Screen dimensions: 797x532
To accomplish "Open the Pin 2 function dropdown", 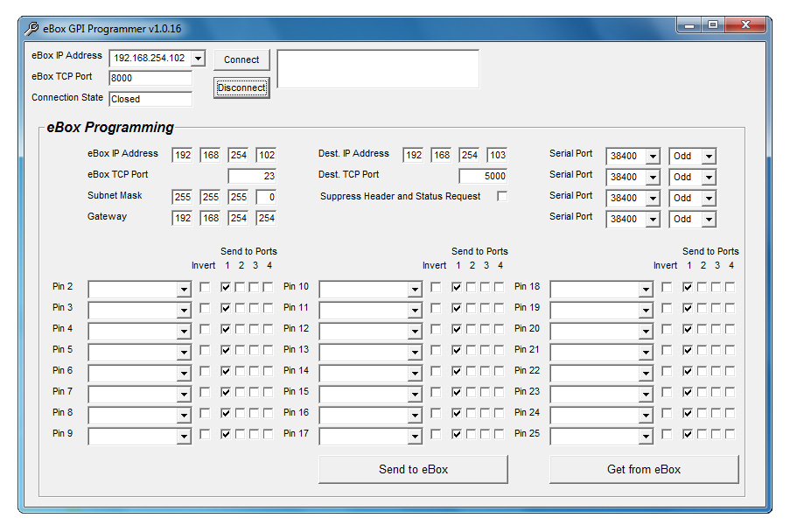I will click(x=184, y=290).
